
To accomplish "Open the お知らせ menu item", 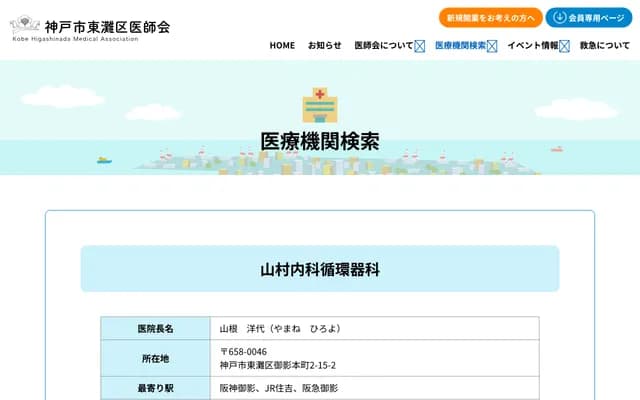I will [324, 46].
